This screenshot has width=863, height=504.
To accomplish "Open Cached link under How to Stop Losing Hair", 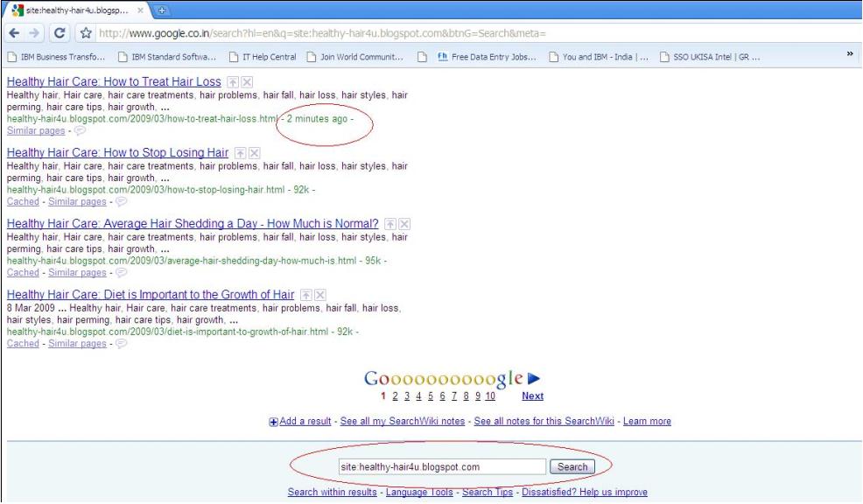I will [23, 202].
